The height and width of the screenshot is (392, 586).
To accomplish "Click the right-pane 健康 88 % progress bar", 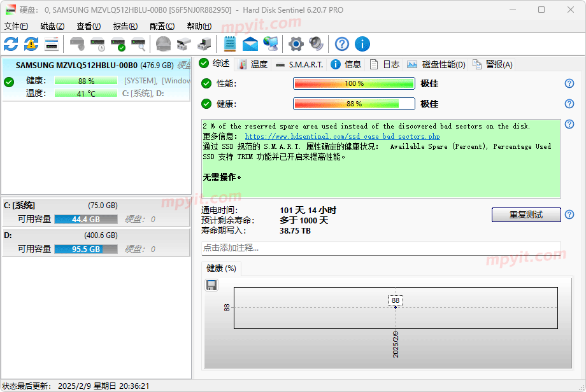I will (x=354, y=104).
